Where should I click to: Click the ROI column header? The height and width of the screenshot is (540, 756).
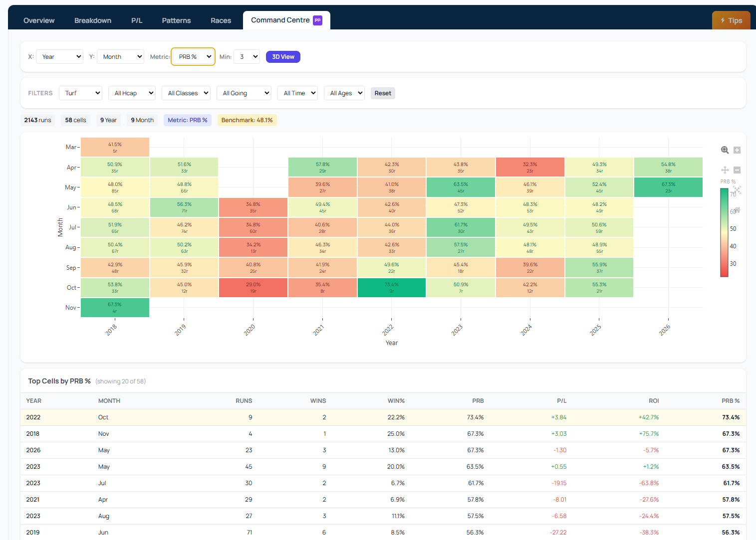654,401
